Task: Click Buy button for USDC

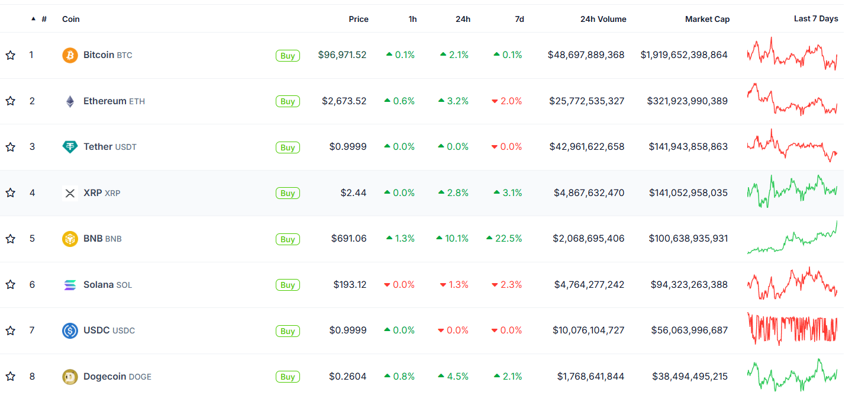Action: [x=288, y=331]
